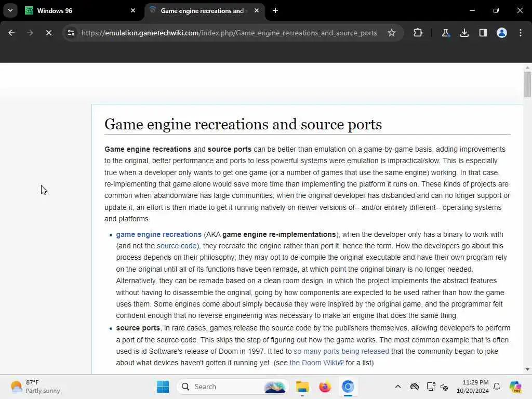Show hidden system tray icons
The image size is (532, 399).
click(x=398, y=387)
